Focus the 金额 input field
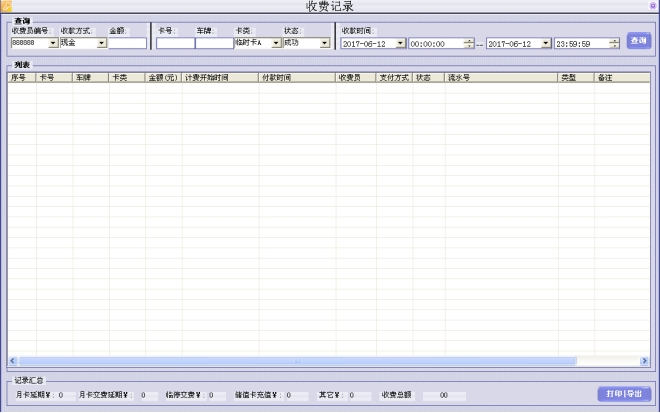The image size is (660, 413). [x=127, y=43]
